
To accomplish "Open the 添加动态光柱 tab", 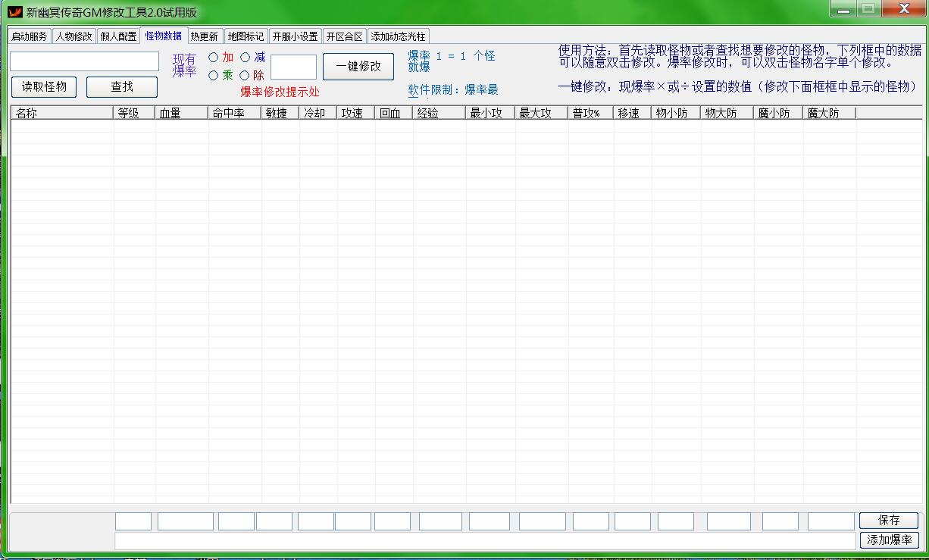I will 399,36.
